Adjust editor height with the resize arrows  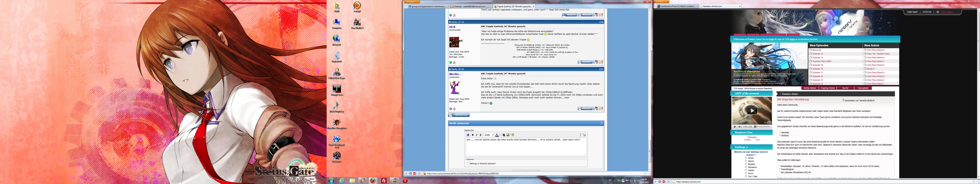[x=580, y=135]
